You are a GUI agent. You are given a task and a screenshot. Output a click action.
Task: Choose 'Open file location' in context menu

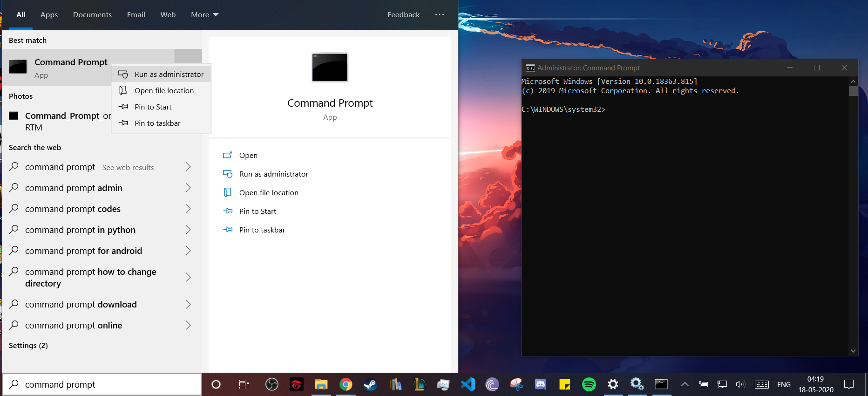[164, 90]
